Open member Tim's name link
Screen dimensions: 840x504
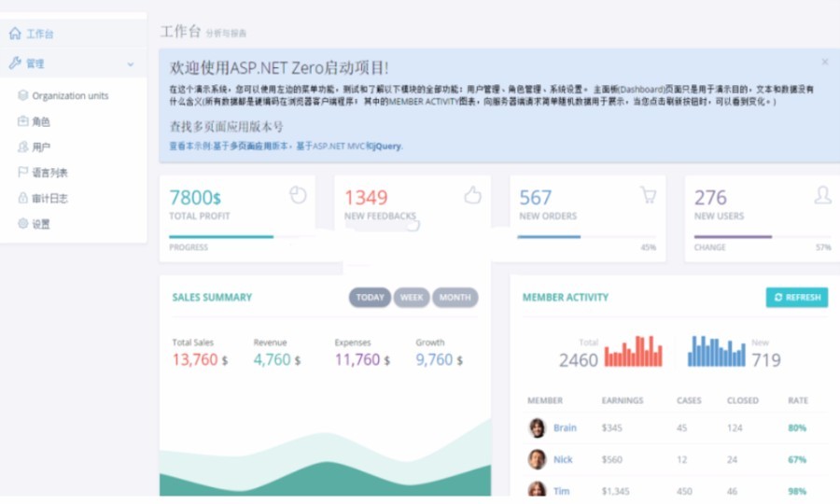tap(562, 491)
